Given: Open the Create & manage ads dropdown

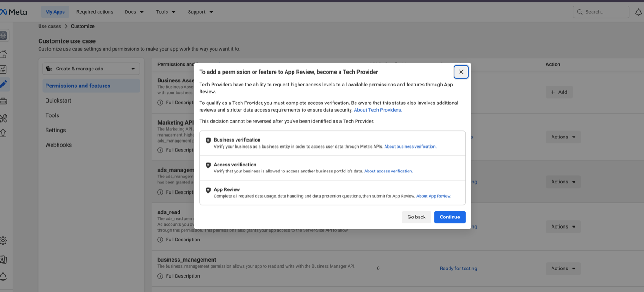Looking at the screenshot, I should [x=91, y=69].
